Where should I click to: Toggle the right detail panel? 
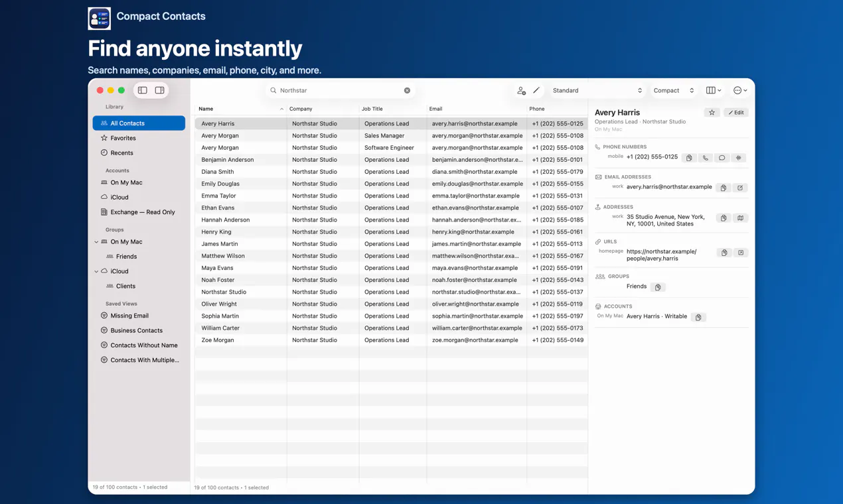coord(159,90)
